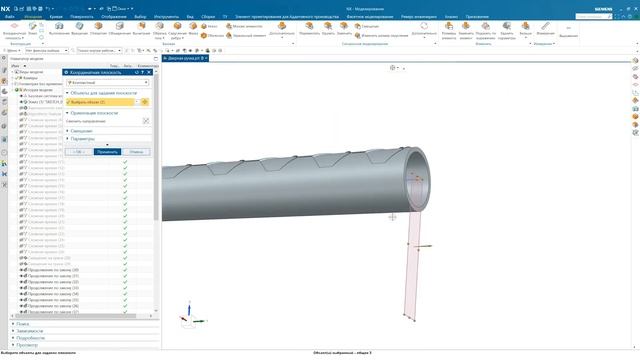
Task: Choose the Revolve (Вращение) tool
Action: tap(79, 29)
